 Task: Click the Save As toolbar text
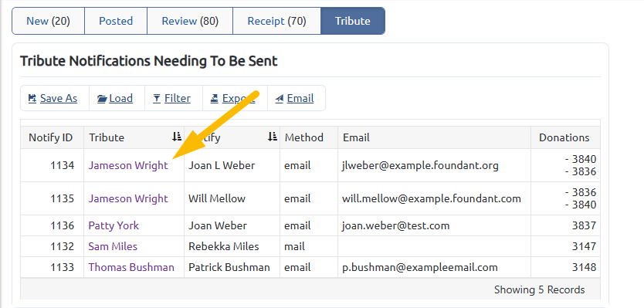(59, 99)
